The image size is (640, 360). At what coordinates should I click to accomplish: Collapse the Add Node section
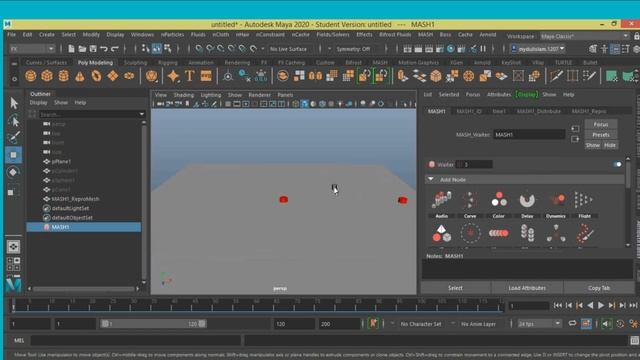(x=431, y=179)
